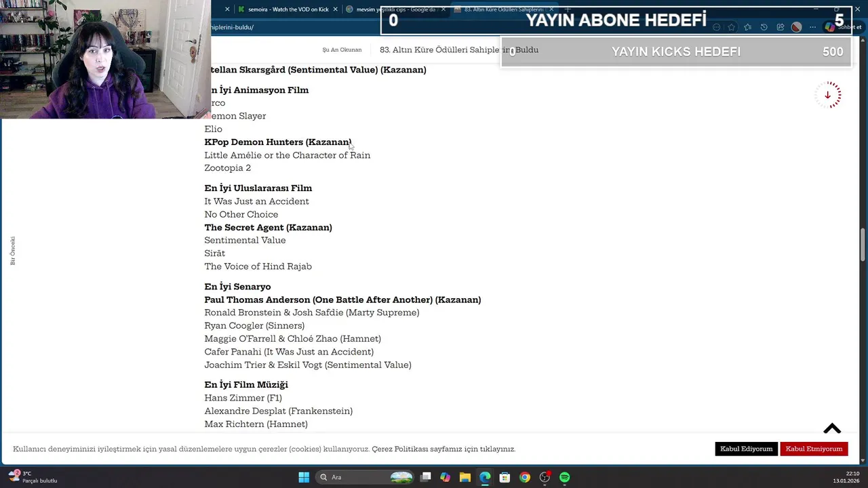Click the text Little Amélie or the Character of Rain

288,155
